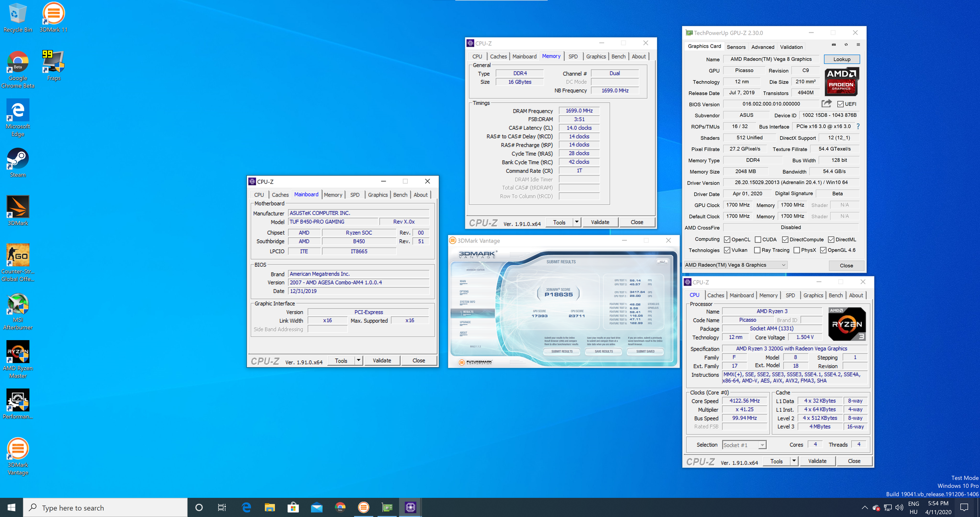Switch to Sensors tab in GPU-Z

pyautogui.click(x=736, y=47)
